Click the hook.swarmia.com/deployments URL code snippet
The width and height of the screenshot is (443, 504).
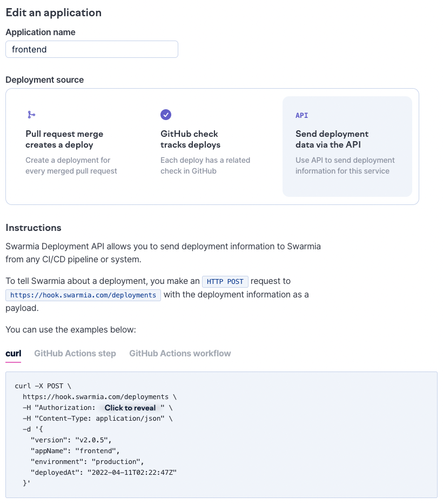pyautogui.click(x=83, y=295)
